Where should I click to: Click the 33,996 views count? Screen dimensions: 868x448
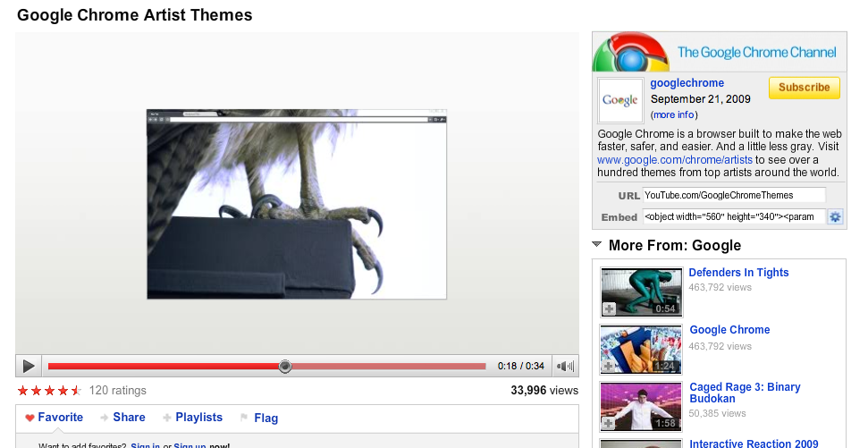(x=544, y=391)
